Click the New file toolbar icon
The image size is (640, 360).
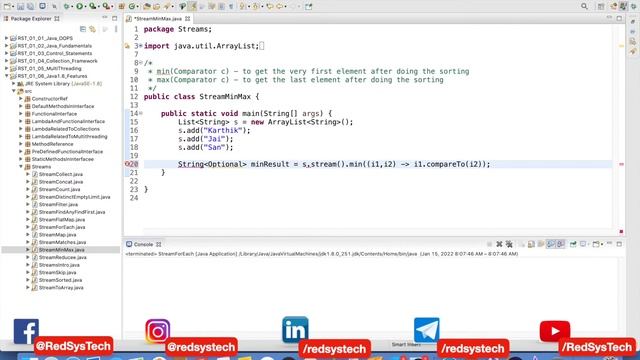7,6
